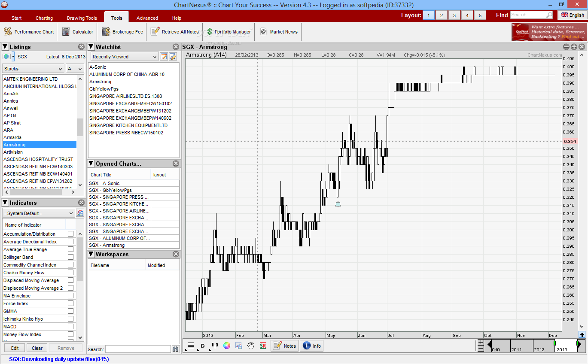Open Brokerage Fee settings
This screenshot has width=588, height=364.
(122, 32)
